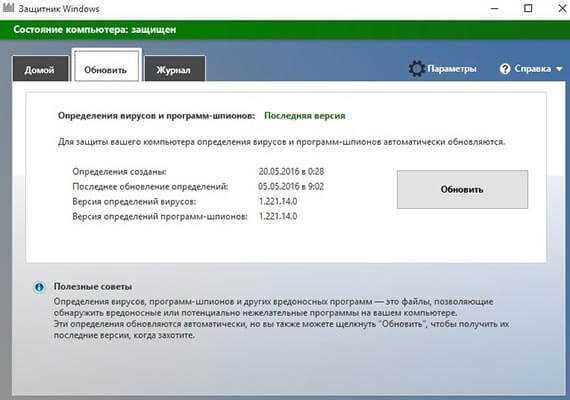570x400 pixels.
Task: Switch to the Домой tab
Action: point(40,69)
